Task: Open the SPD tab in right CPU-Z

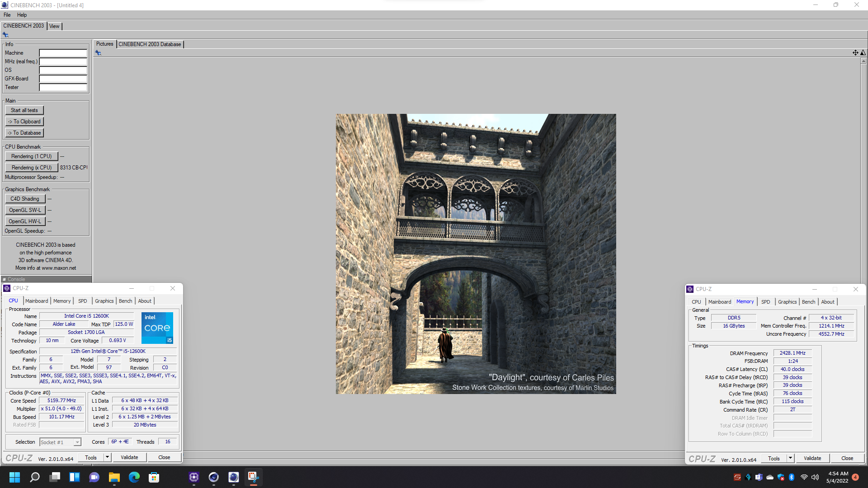Action: coord(765,302)
